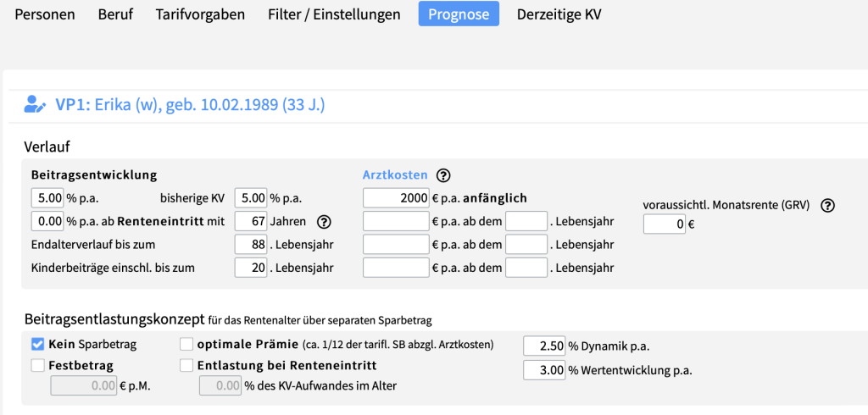Screen dimensions: 868x415
Task: Enable the Festbetrag checkbox
Action: pos(37,365)
